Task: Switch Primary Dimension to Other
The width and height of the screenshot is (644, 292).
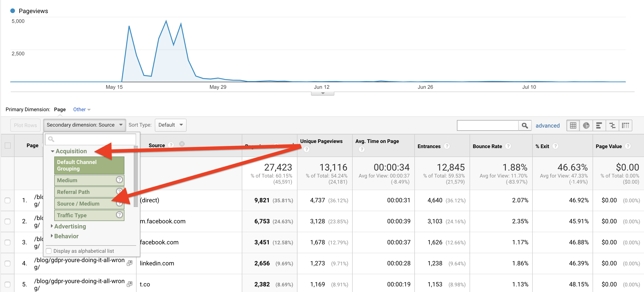Action: pyautogui.click(x=80, y=109)
